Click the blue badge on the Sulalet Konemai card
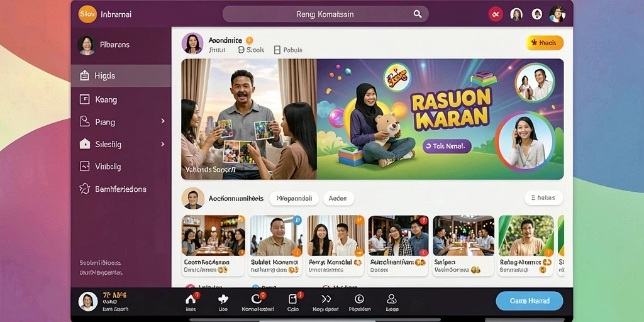644x322 pixels. [297, 220]
